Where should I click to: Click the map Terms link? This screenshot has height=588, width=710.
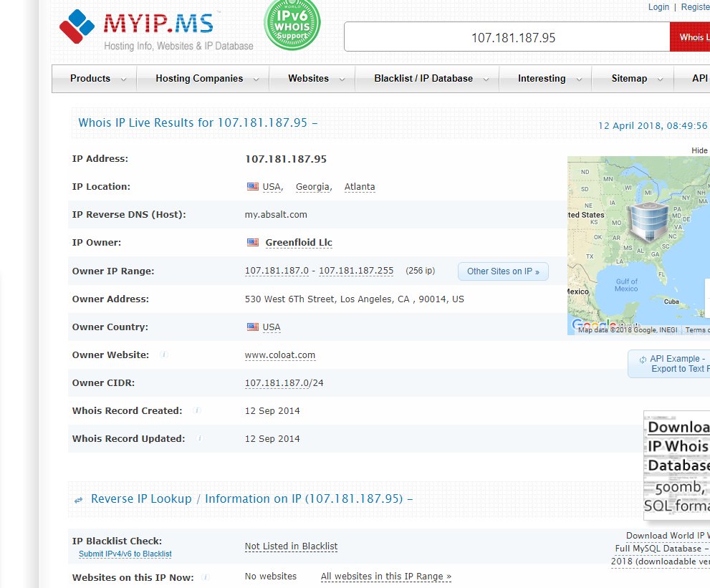697,330
